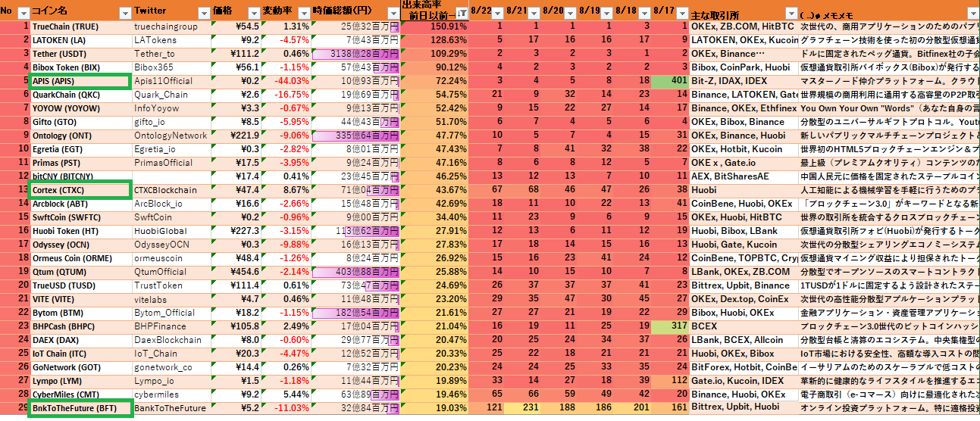Expand the Twitter column filter dropdown
The height and width of the screenshot is (421, 980).
202,13
